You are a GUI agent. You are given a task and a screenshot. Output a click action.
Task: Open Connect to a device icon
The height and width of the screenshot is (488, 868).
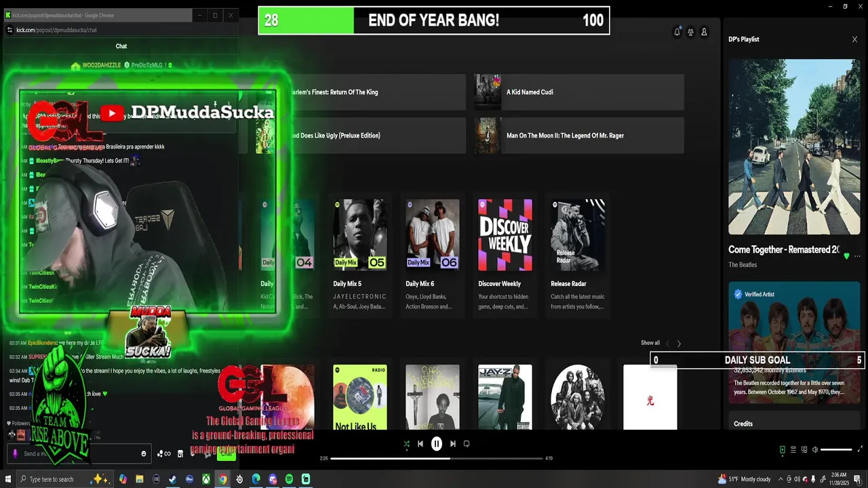(x=804, y=449)
